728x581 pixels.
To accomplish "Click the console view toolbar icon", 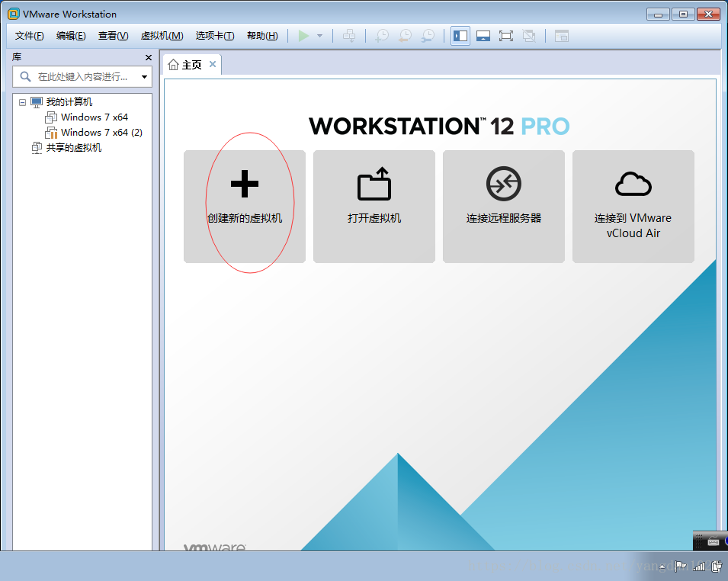I will point(562,36).
